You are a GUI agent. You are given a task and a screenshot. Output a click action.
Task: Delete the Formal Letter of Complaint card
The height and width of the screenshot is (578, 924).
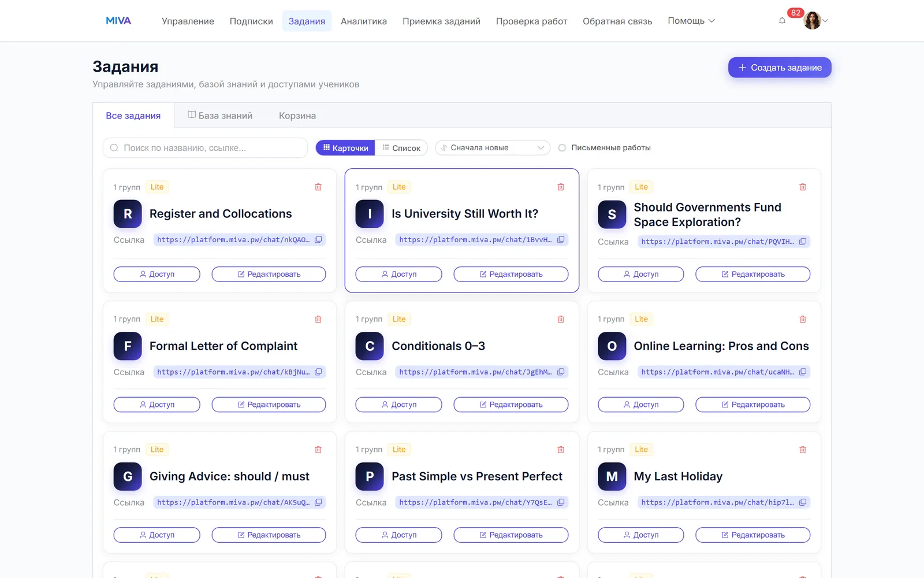coord(318,319)
